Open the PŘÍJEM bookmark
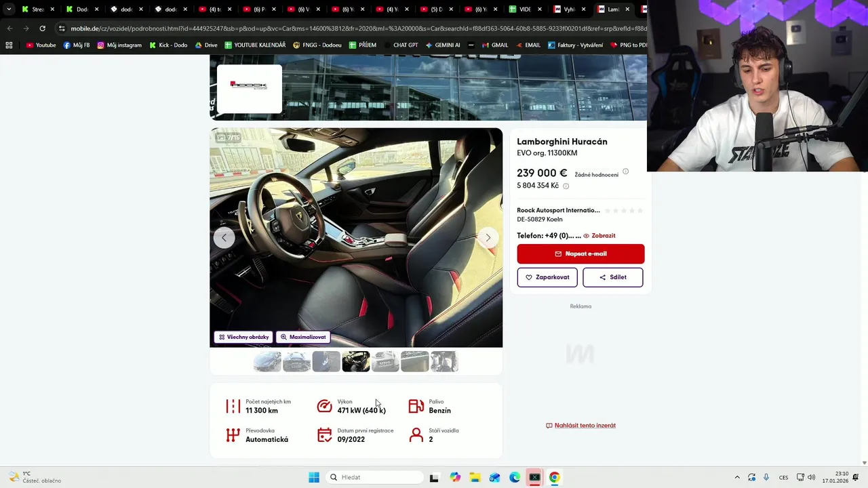Image resolution: width=868 pixels, height=488 pixels. click(363, 45)
